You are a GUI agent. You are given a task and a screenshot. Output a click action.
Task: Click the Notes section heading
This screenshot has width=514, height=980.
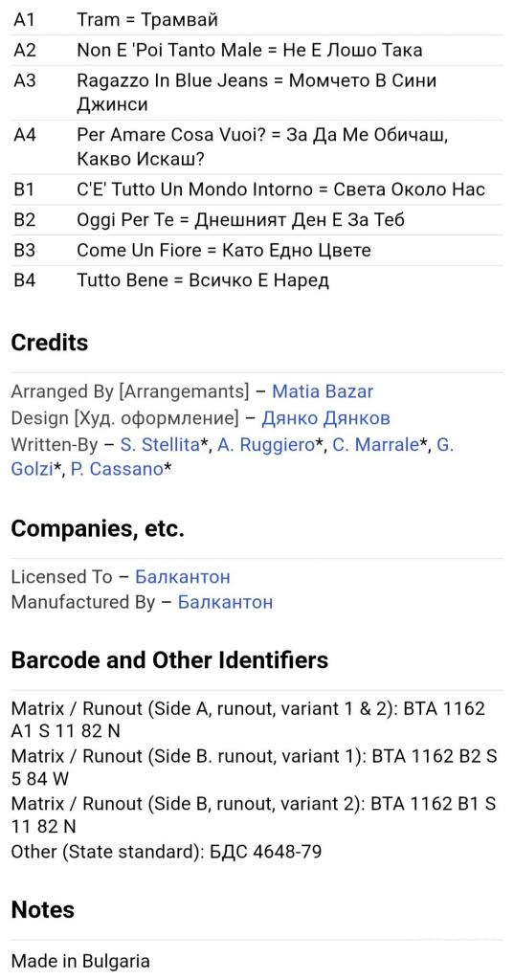coord(42,909)
